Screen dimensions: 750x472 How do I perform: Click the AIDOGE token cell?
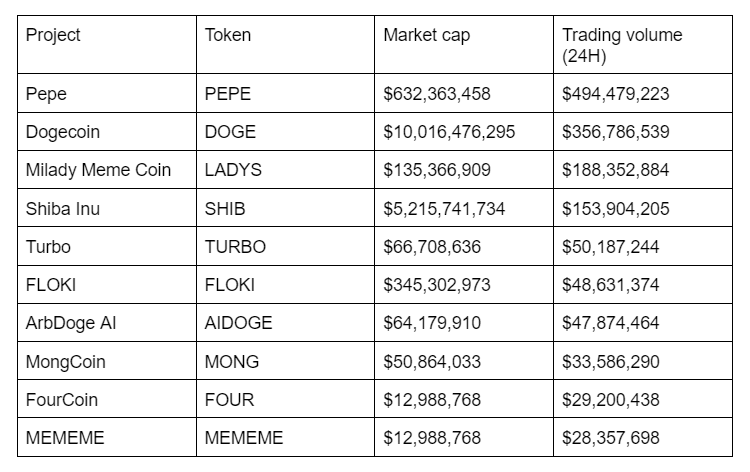point(286,323)
